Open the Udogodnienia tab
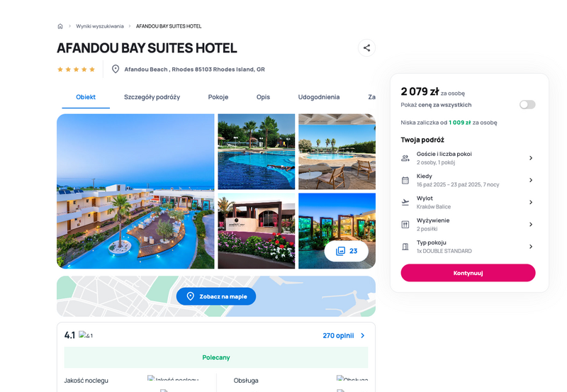The width and height of the screenshot is (567, 392). point(318,97)
